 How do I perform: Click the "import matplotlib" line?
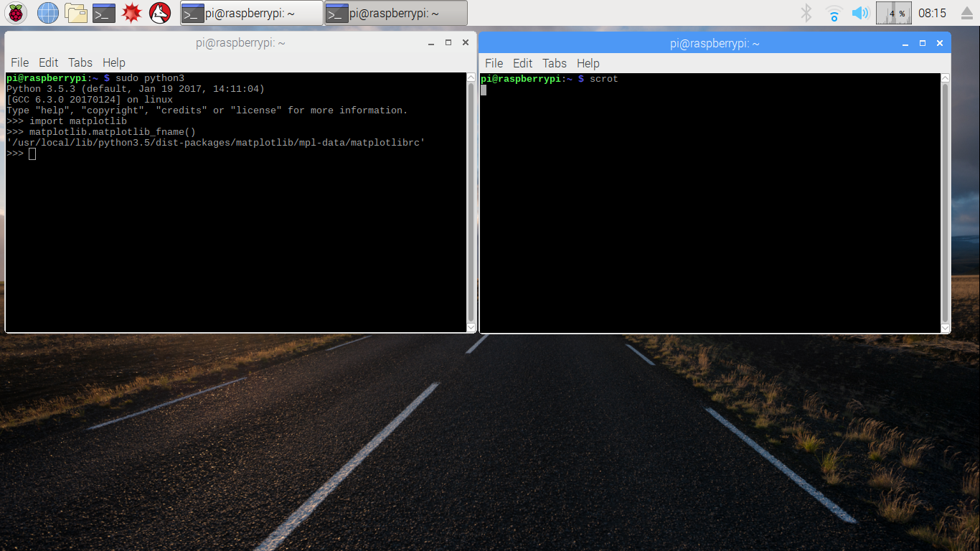[78, 121]
